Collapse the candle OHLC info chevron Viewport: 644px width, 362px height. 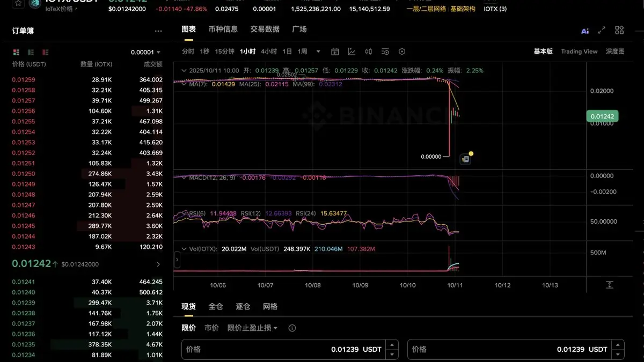(184, 70)
